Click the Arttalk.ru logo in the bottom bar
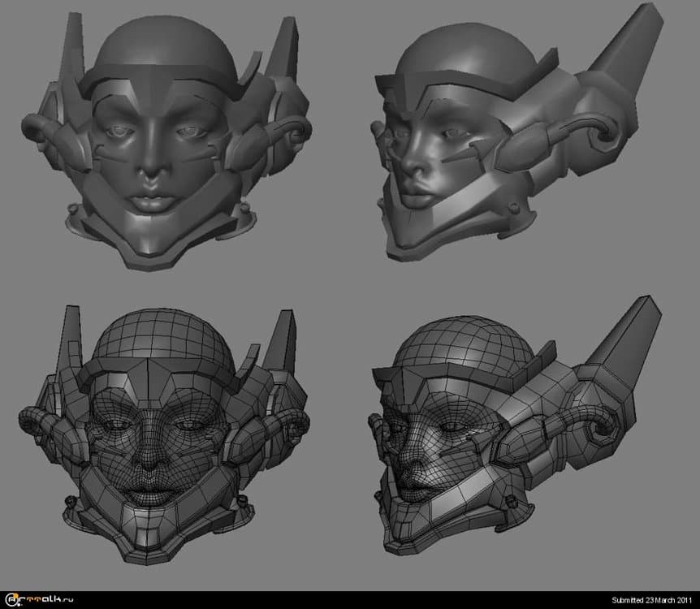The height and width of the screenshot is (609, 700). (x=36, y=600)
